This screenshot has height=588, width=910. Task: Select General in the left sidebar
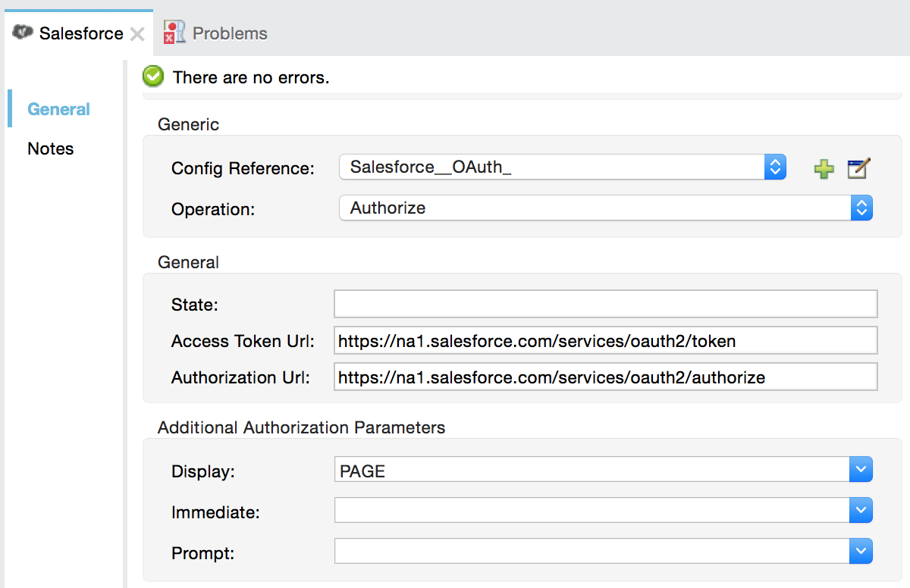[58, 109]
